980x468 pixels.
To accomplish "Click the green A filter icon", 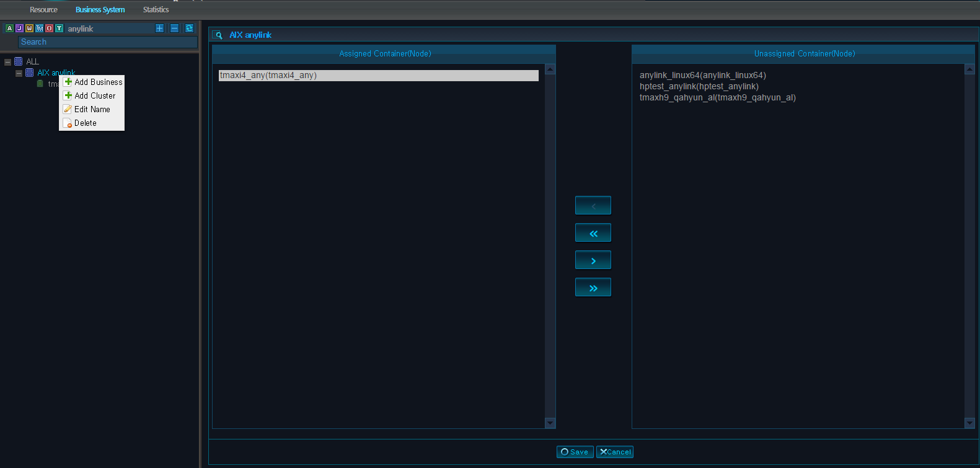I will click(9, 29).
